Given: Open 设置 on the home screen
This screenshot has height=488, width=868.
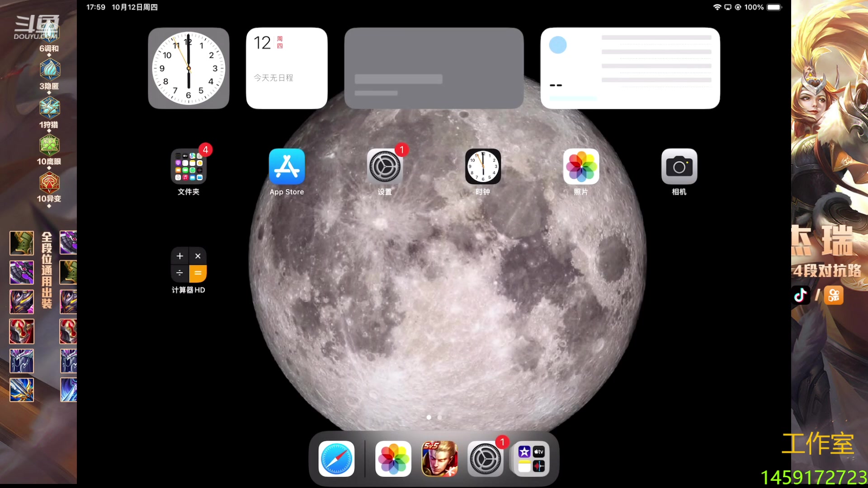Looking at the screenshot, I should 385,166.
